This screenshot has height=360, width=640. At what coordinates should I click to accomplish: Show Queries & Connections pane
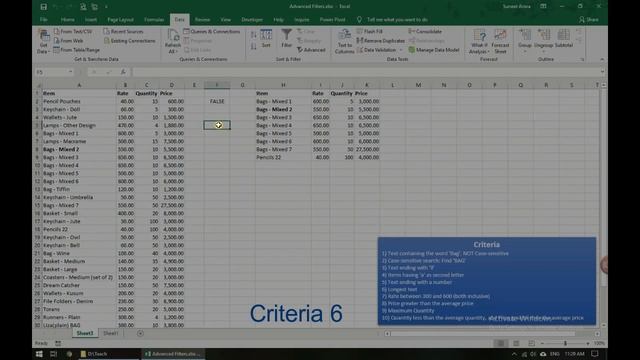[x=211, y=31]
